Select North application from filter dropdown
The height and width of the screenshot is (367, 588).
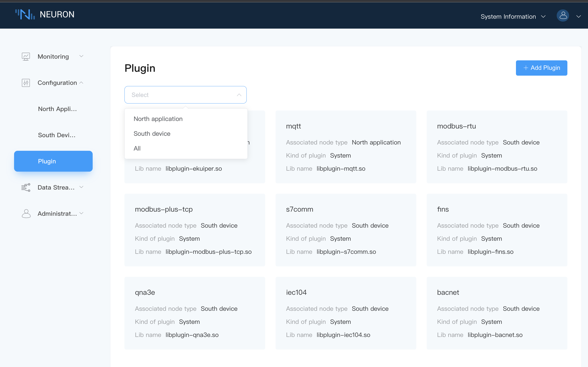pyautogui.click(x=158, y=119)
